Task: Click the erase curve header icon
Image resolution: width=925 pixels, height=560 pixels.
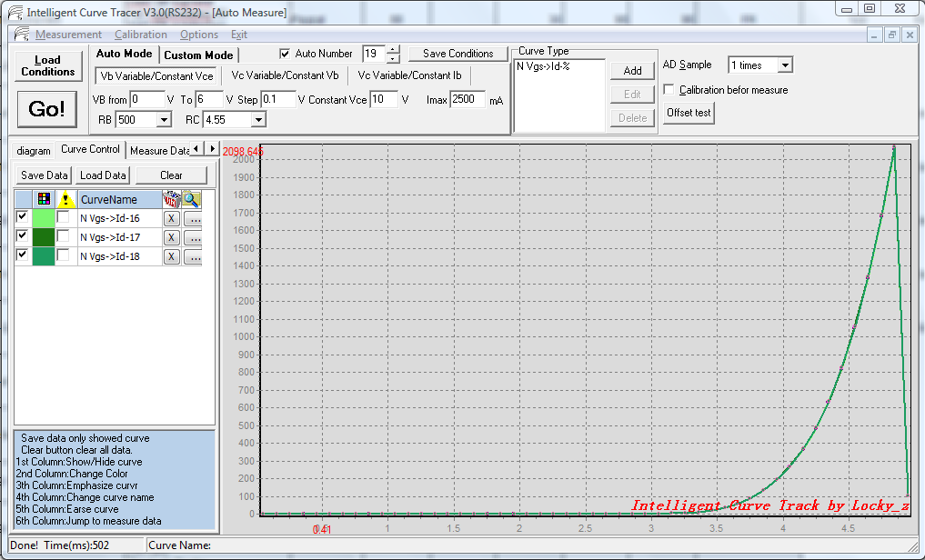Action: (171, 199)
